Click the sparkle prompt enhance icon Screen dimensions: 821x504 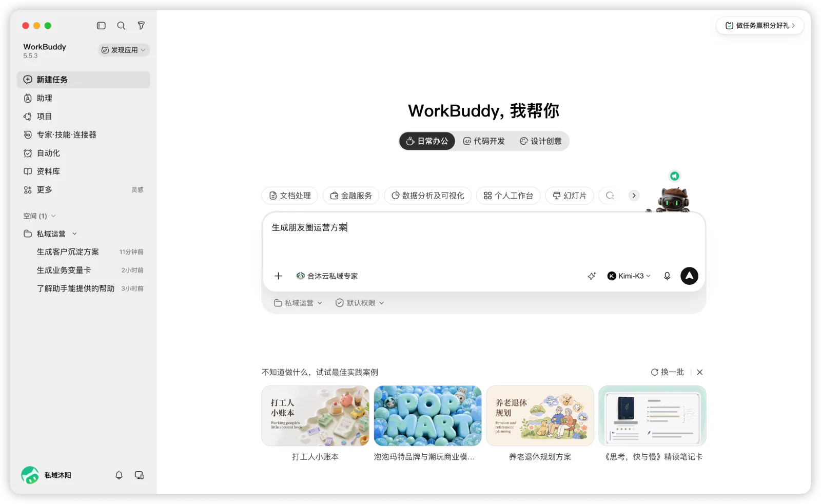(x=592, y=276)
